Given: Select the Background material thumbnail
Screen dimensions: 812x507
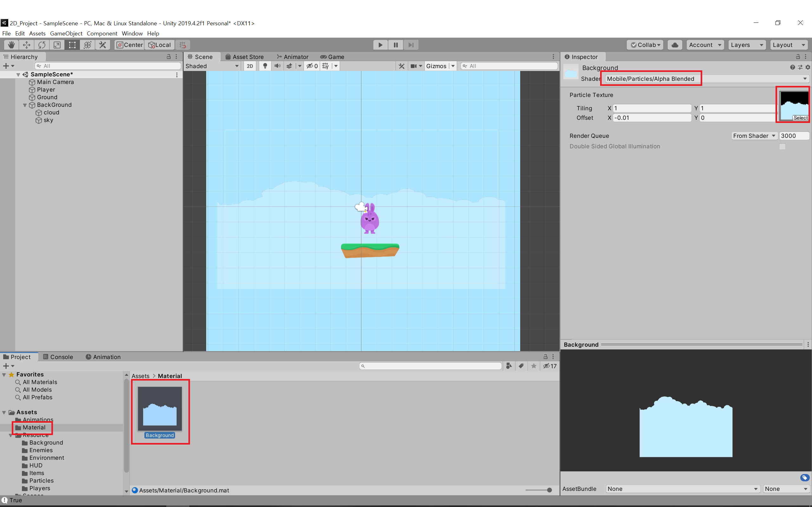Looking at the screenshot, I should [x=160, y=409].
